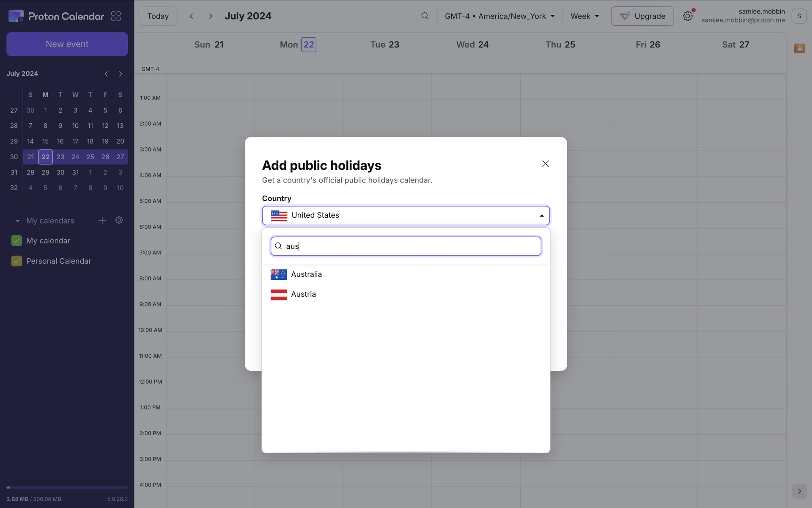Collapse the My calendars section
The height and width of the screenshot is (508, 812).
(x=17, y=221)
